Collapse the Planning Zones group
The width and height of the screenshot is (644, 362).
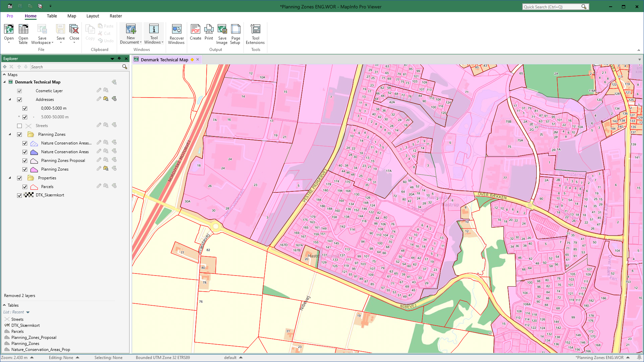click(9, 134)
